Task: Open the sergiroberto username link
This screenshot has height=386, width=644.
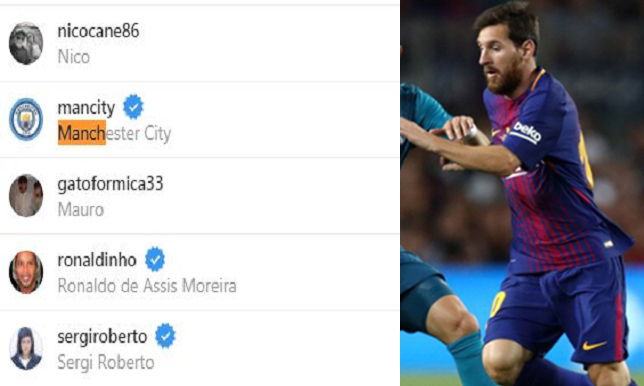Action: click(102, 337)
